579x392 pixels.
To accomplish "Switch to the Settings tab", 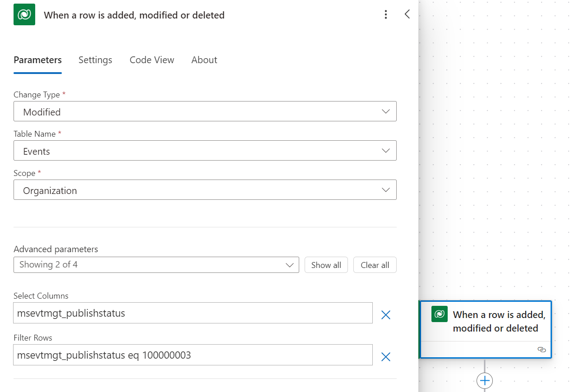I will (x=95, y=60).
